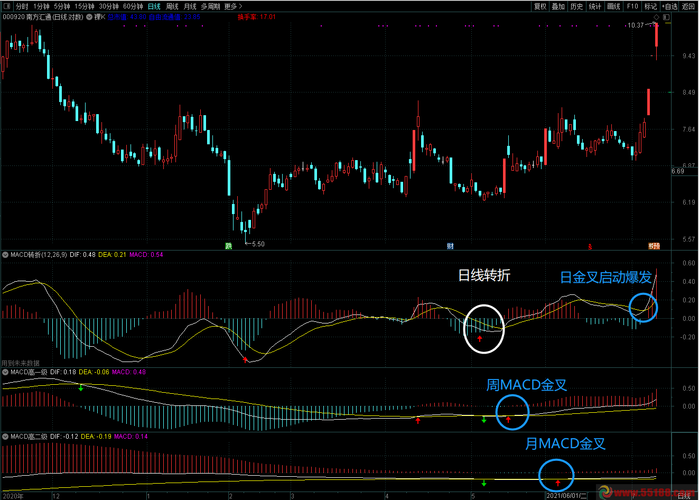699x500 pixels.
Task: Toggle 复权 price adjustment
Action: pos(541,6)
